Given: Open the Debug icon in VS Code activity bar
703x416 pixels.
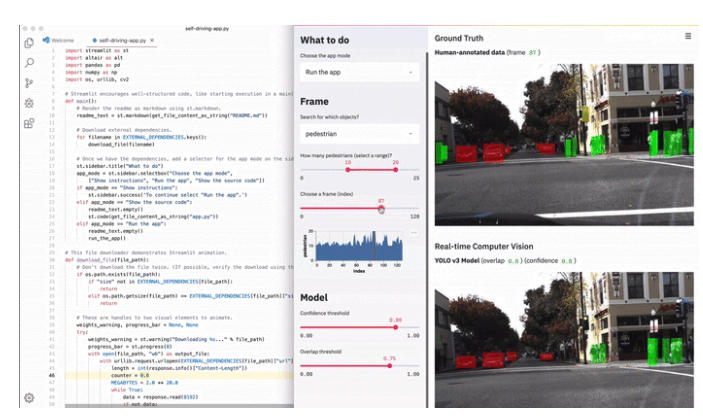Looking at the screenshot, I should click(x=29, y=103).
